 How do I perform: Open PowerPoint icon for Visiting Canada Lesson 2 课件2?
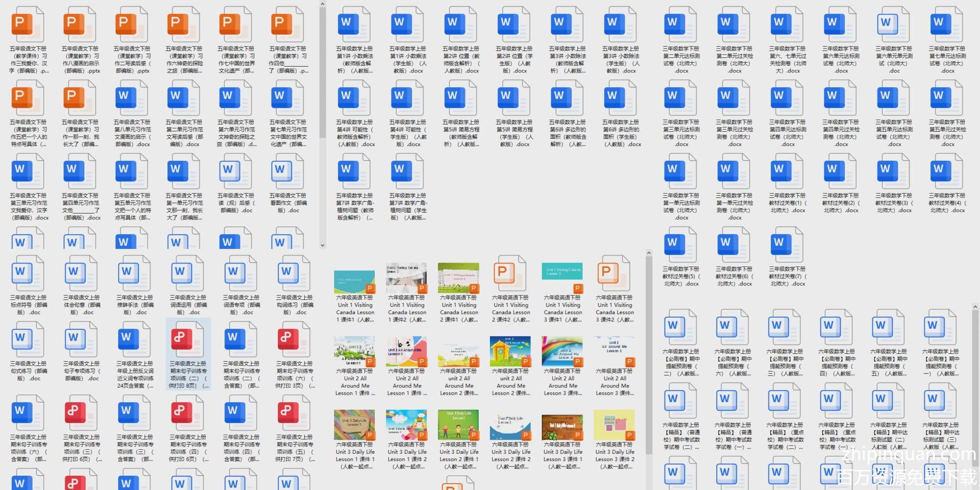click(x=511, y=273)
